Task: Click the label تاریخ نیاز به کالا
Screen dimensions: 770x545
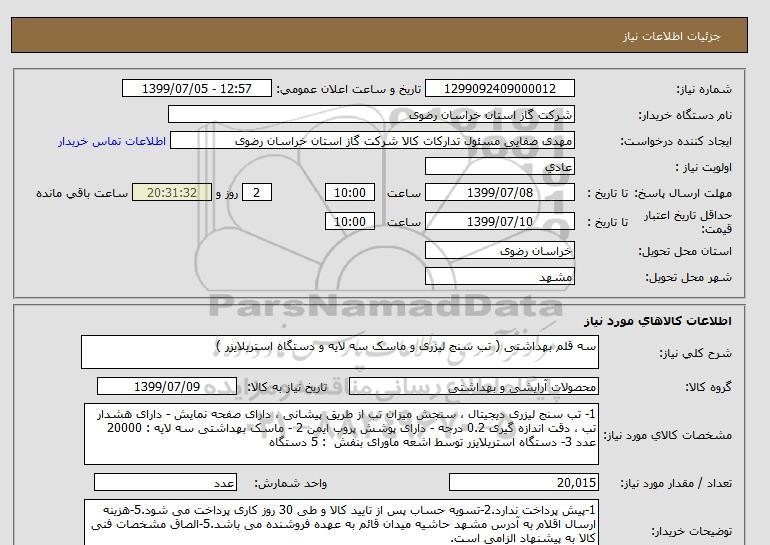Action: [x=287, y=387]
